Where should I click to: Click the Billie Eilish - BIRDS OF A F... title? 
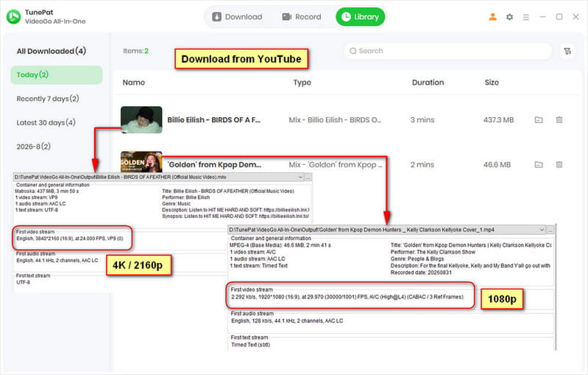tap(213, 120)
